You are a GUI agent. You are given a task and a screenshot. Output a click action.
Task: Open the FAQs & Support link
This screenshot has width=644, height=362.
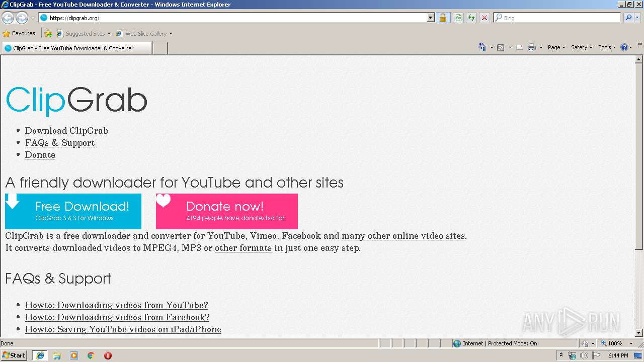coord(60,143)
